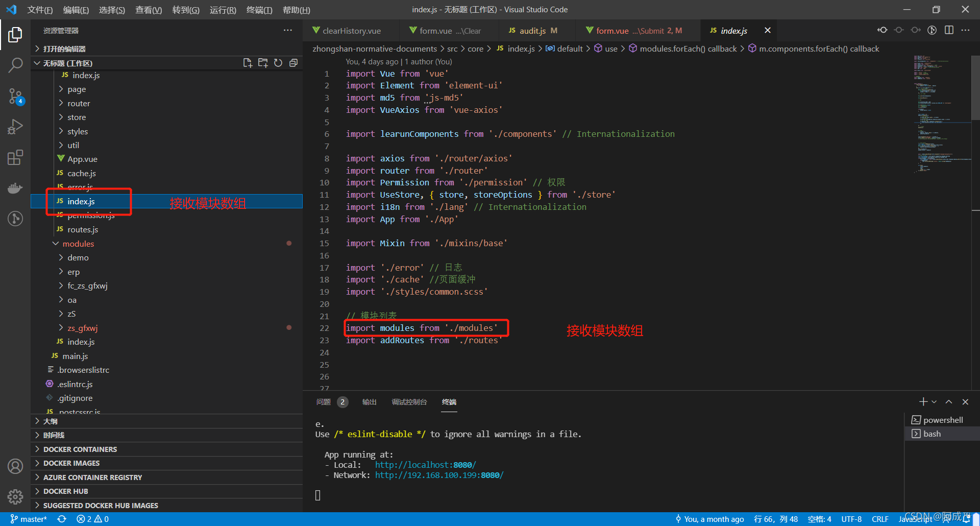Refresh the explorer file tree
The image size is (980, 526).
(278, 63)
